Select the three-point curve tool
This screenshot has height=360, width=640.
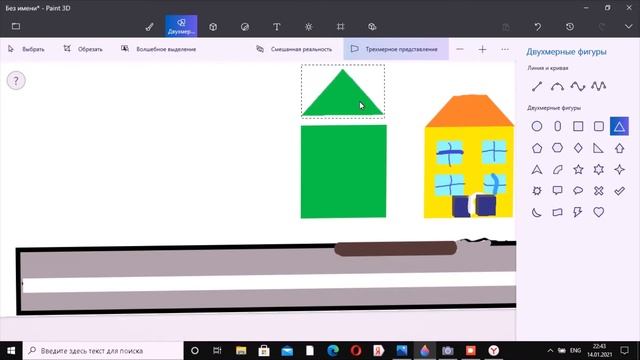coord(557,86)
